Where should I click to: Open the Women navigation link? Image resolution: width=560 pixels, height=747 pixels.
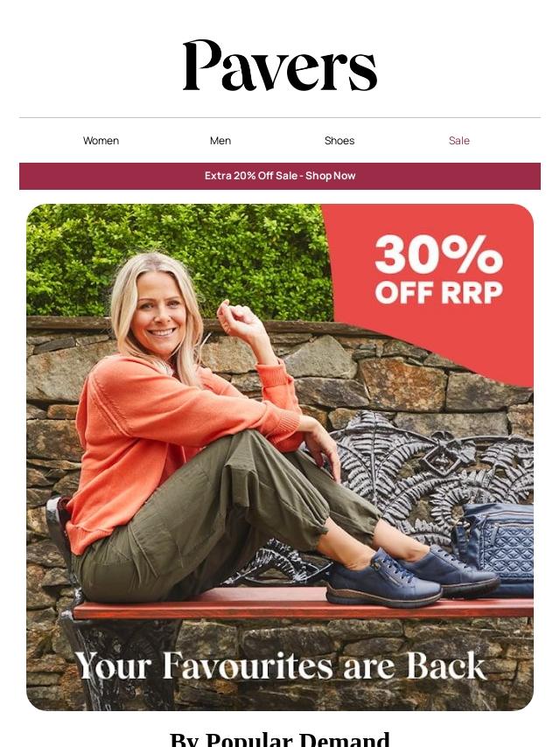pyautogui.click(x=101, y=141)
